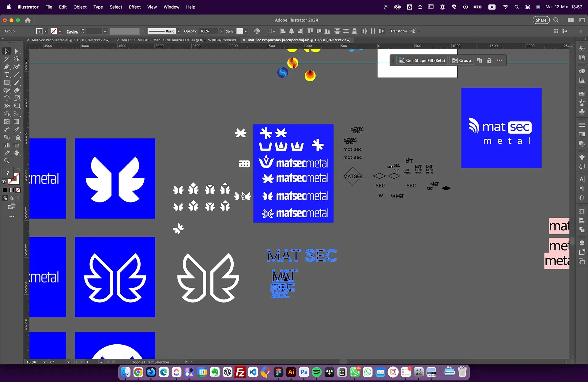This screenshot has height=382, width=588.
Task: Reset default fill and stroke
Action: [x=4, y=182]
